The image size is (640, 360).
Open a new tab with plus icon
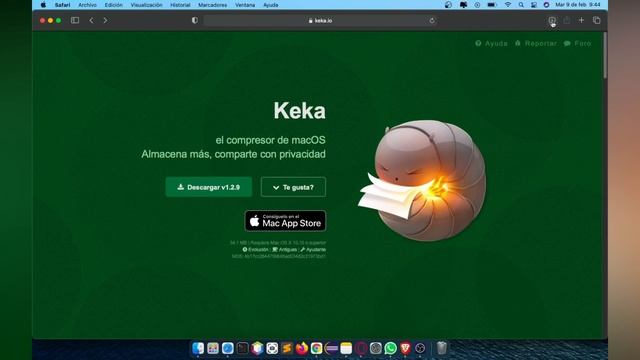point(581,20)
